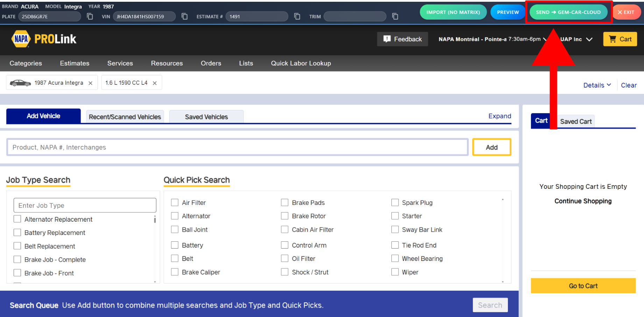
Task: Select the Cabin Air Filter checkbox
Action: [x=285, y=229]
